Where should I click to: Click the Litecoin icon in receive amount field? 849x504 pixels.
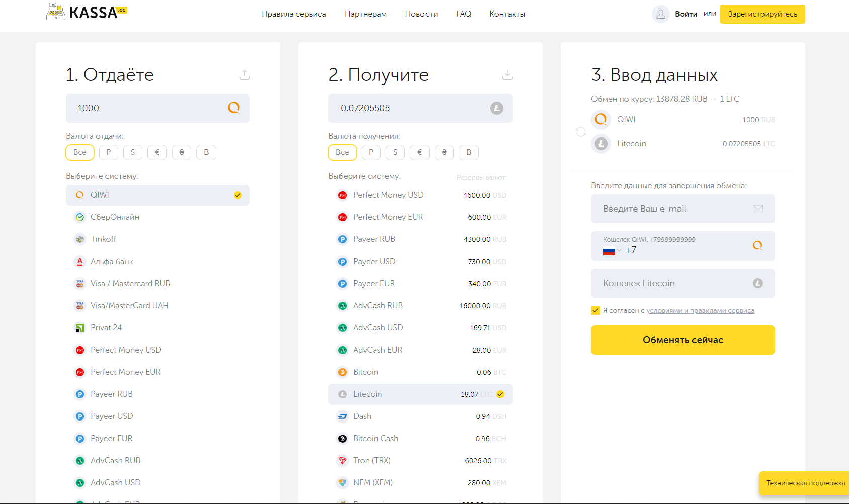(497, 108)
